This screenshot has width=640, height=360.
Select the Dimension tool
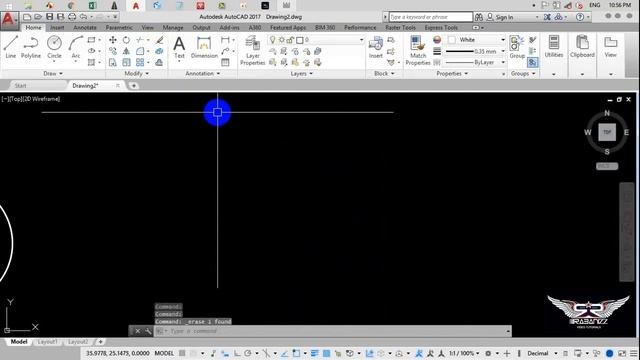(204, 47)
